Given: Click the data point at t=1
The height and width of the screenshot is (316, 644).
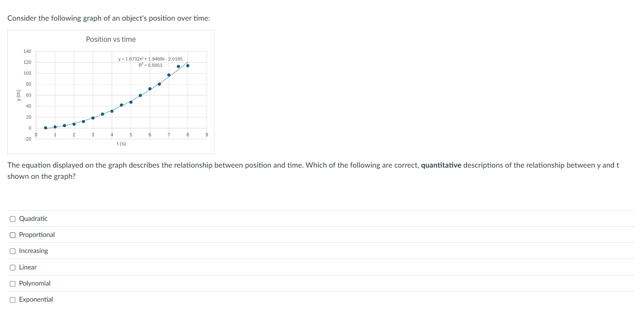Looking at the screenshot, I should point(55,127).
